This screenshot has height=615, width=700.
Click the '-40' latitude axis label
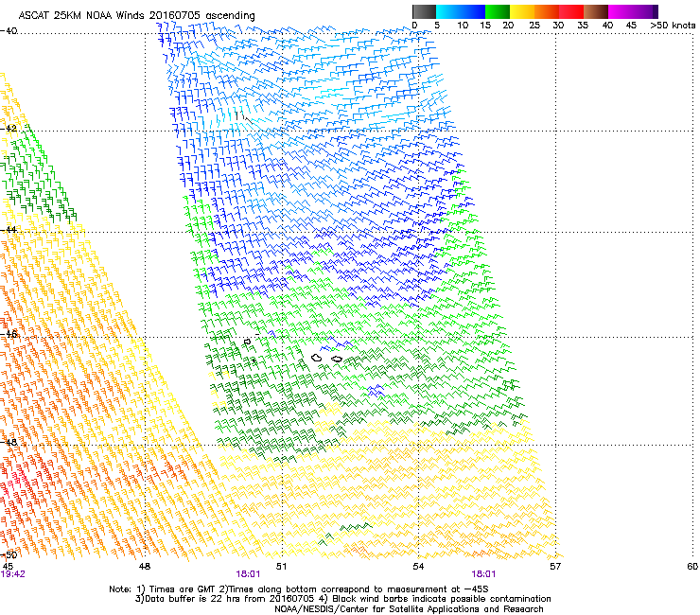click(9, 31)
